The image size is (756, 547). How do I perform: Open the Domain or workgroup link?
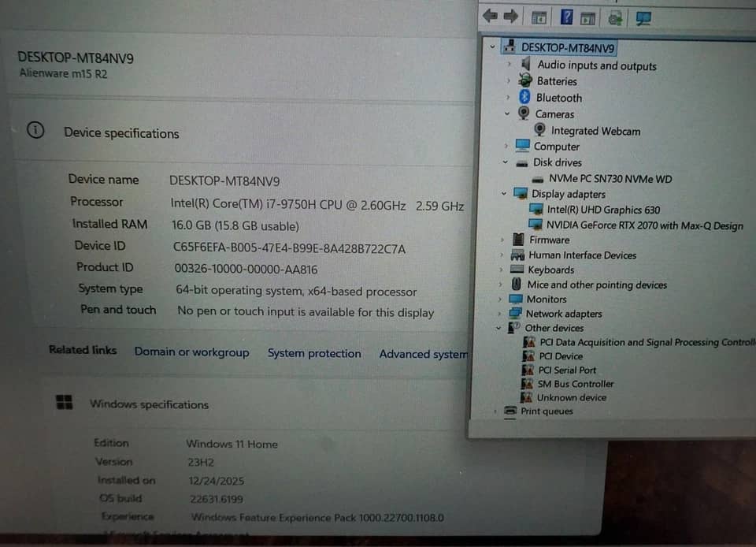pyautogui.click(x=192, y=352)
